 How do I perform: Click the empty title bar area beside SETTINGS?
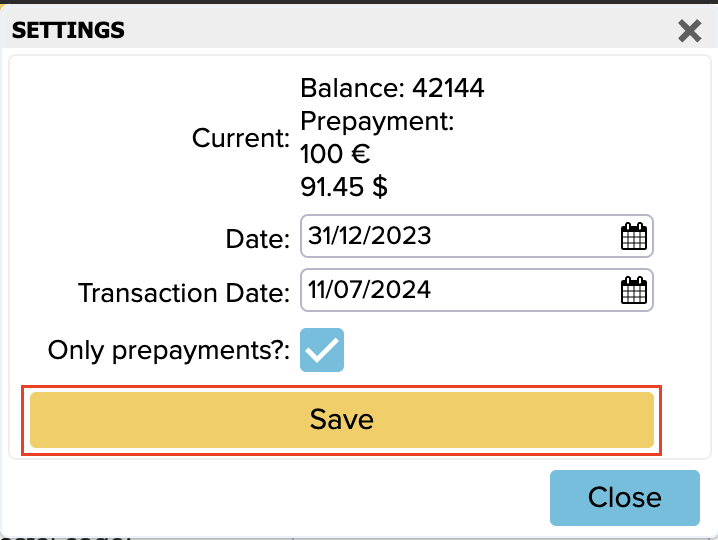pyautogui.click(x=400, y=30)
